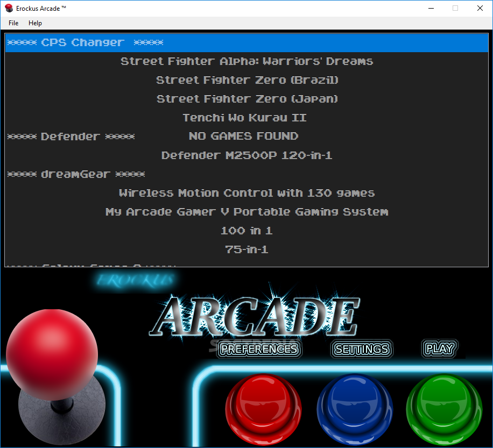Select Street Fighter Alpha: Warriors' Dreams

click(246, 61)
